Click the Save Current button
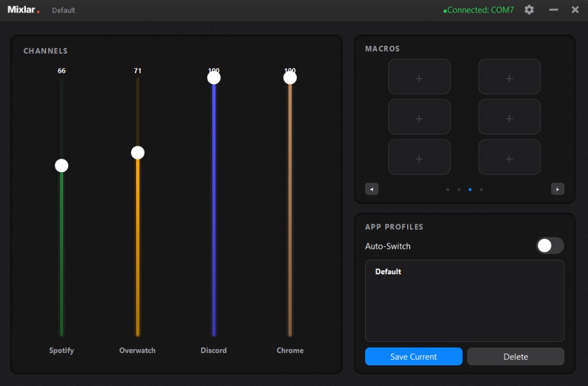 coord(413,356)
